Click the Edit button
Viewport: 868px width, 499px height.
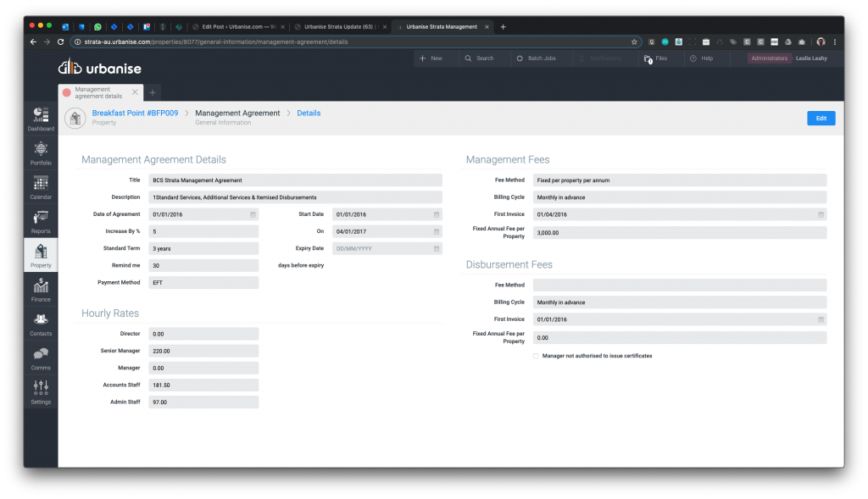(821, 119)
